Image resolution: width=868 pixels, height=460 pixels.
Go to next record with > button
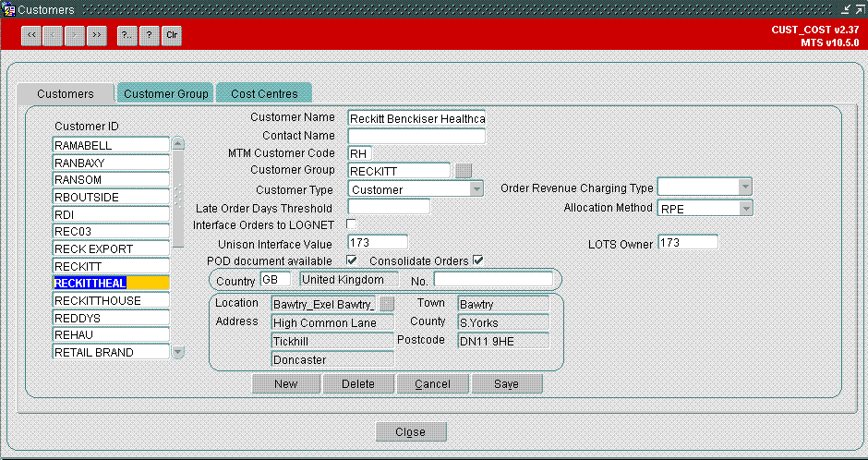pyautogui.click(x=75, y=35)
